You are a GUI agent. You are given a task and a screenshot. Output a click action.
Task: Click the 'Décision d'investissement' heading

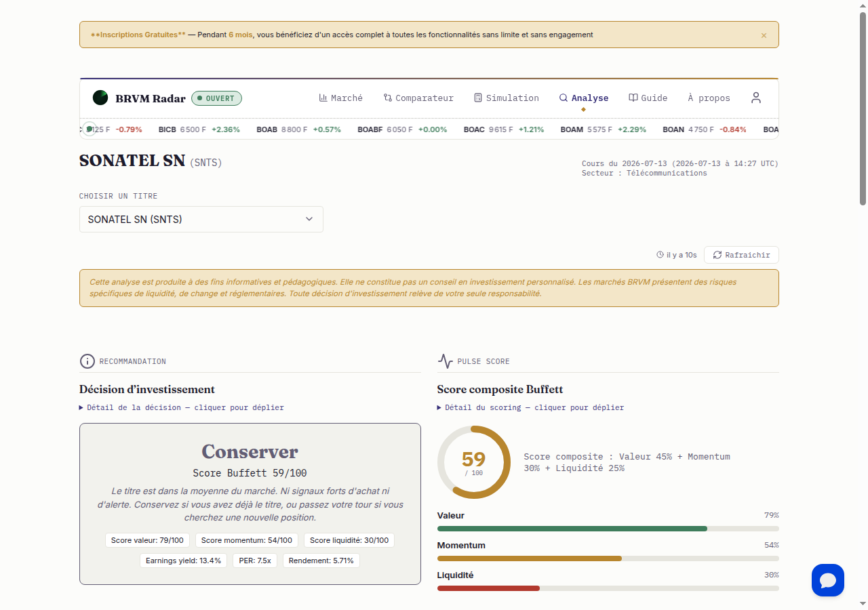point(147,390)
